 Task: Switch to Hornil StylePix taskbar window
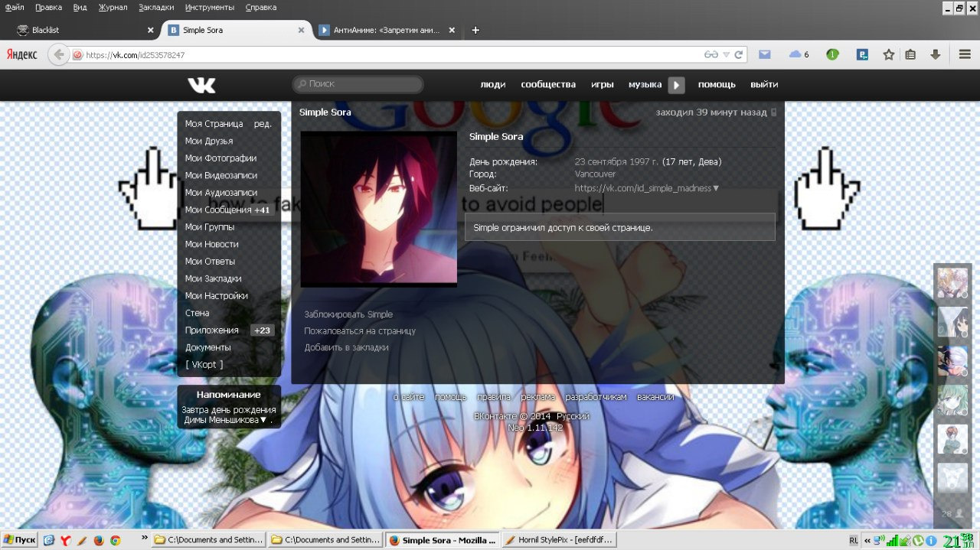[557, 540]
